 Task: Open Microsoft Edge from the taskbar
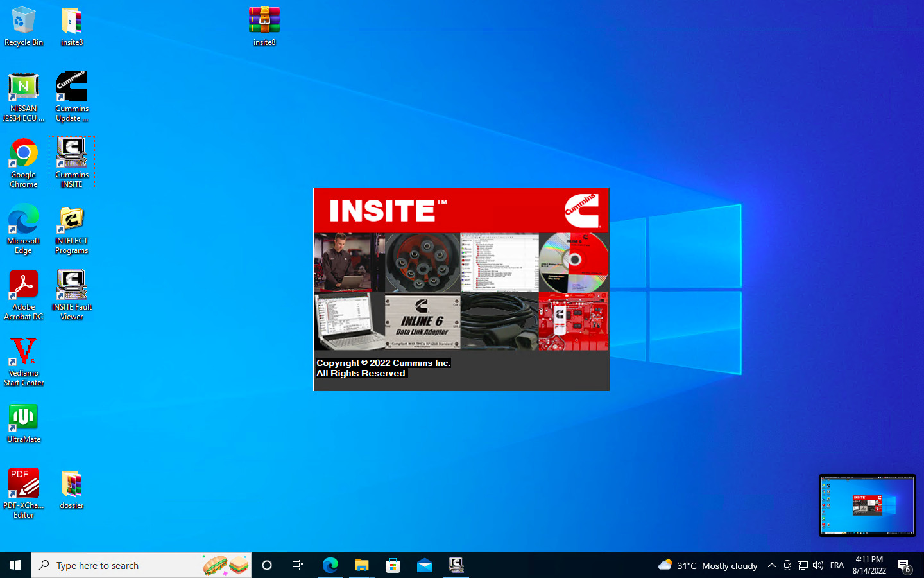pos(330,565)
